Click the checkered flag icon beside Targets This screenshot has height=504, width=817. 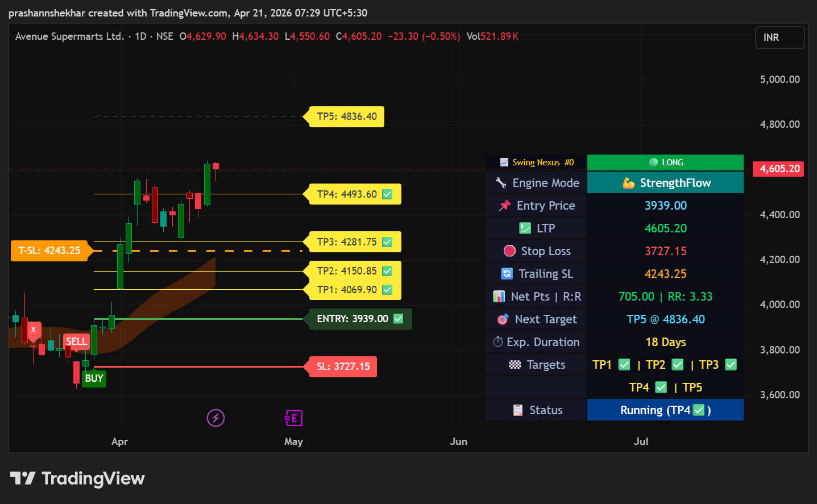[515, 365]
